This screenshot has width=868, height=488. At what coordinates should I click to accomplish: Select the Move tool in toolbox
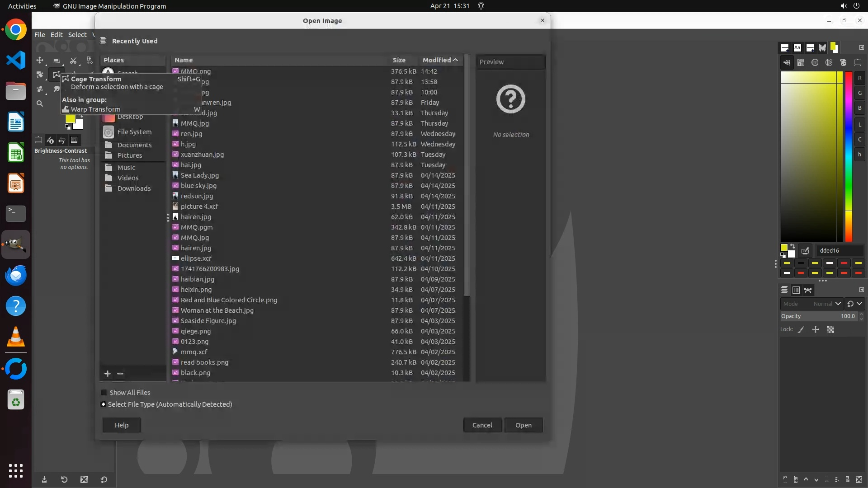[x=40, y=60]
